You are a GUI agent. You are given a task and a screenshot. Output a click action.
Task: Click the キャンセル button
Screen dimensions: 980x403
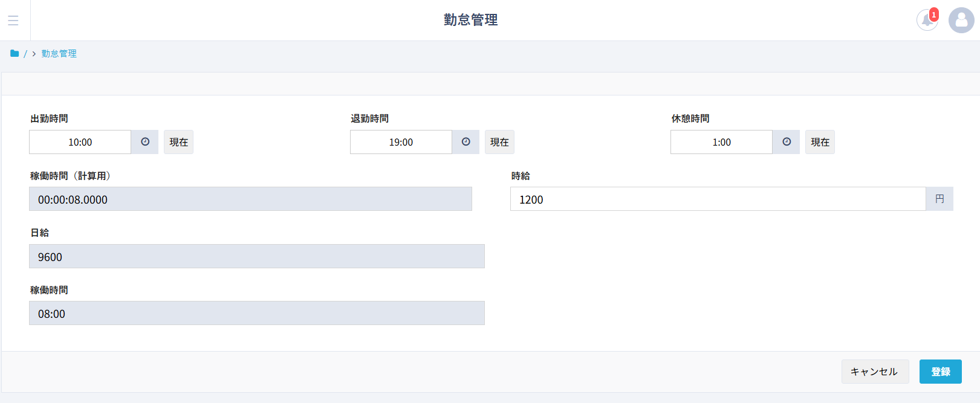click(874, 372)
